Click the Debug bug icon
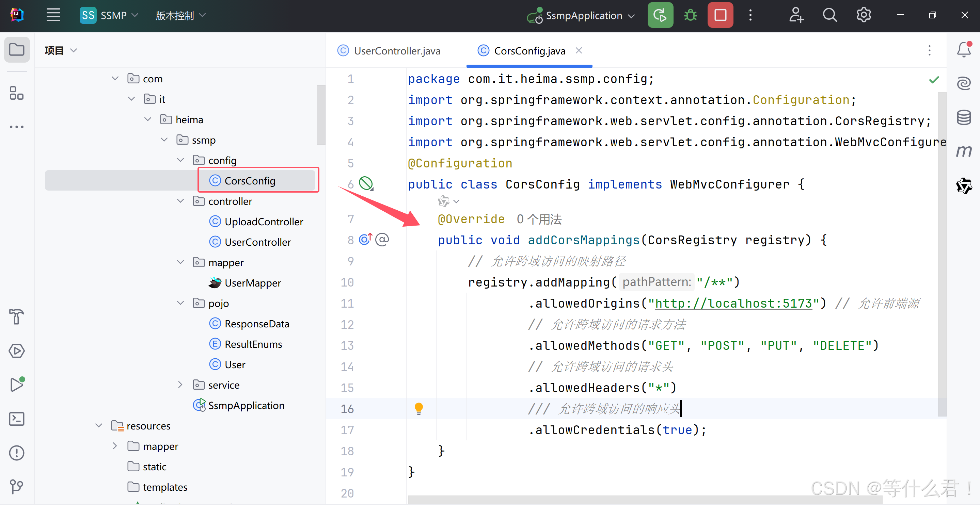 tap(690, 16)
